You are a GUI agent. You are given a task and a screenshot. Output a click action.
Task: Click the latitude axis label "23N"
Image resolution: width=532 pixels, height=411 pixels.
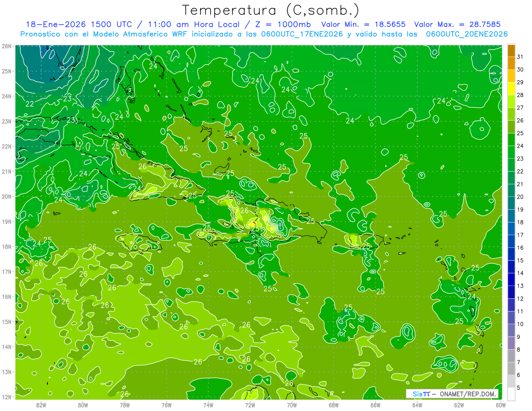click(6, 121)
